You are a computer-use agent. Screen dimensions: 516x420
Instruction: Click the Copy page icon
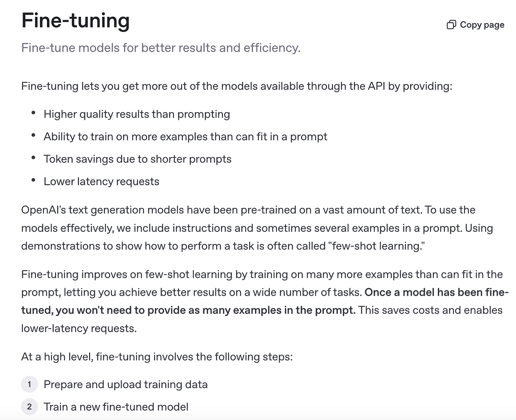[x=451, y=25]
